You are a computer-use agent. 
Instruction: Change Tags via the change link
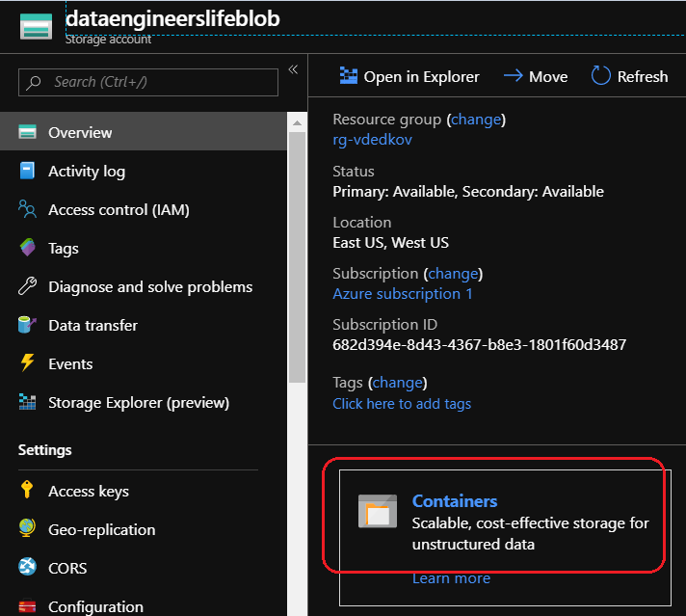click(x=398, y=382)
